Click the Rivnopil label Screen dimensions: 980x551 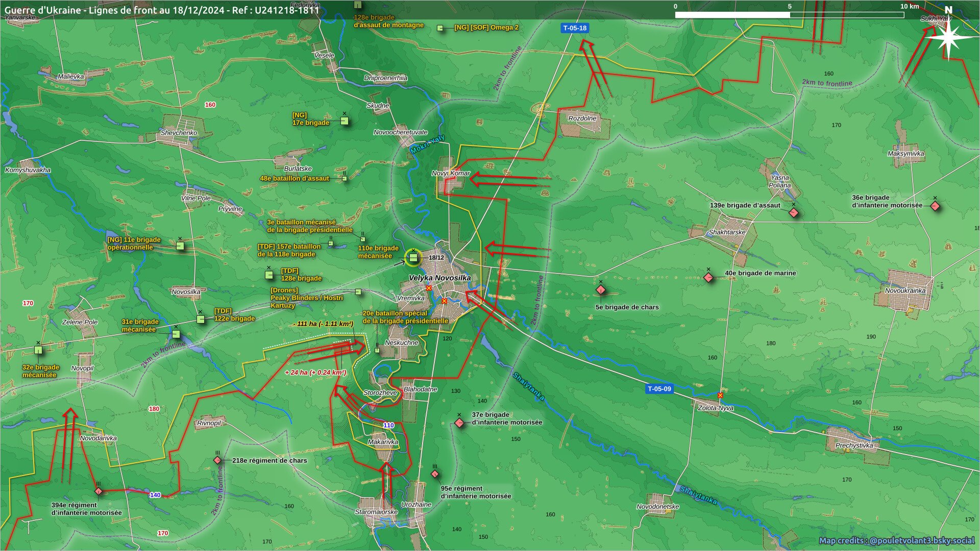click(209, 423)
